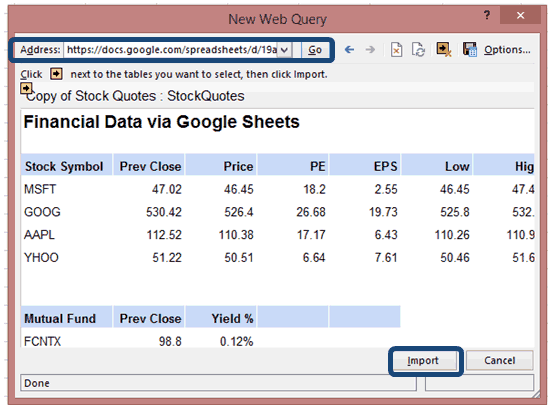Click the 'Done' status bar text

pyautogui.click(x=37, y=383)
